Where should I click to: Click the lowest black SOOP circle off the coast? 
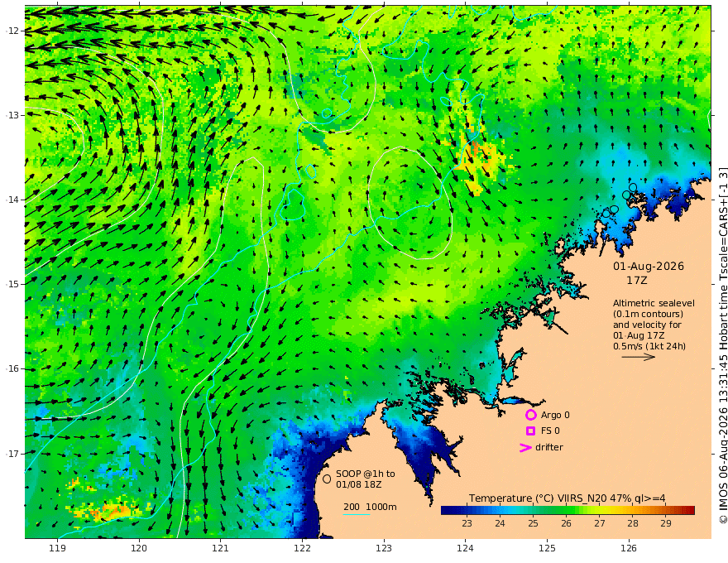[x=606, y=214]
